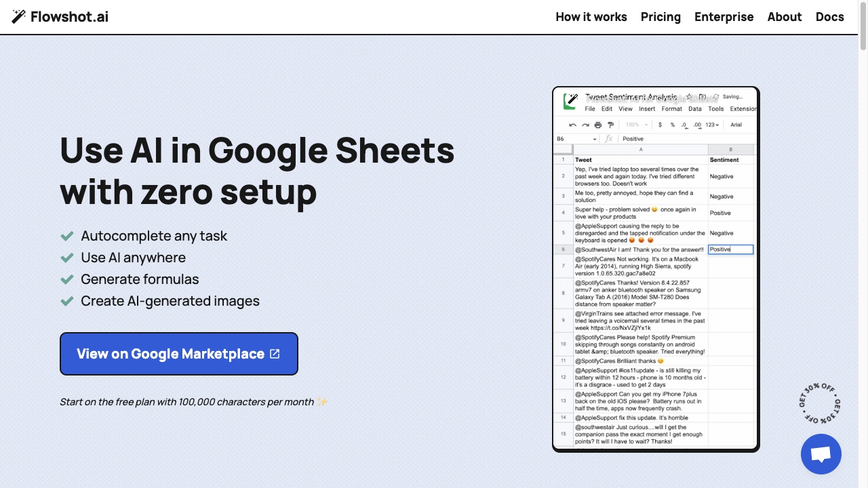Click the circular Get 30% Off badge
Screen dimensions: 868x488
819,404
